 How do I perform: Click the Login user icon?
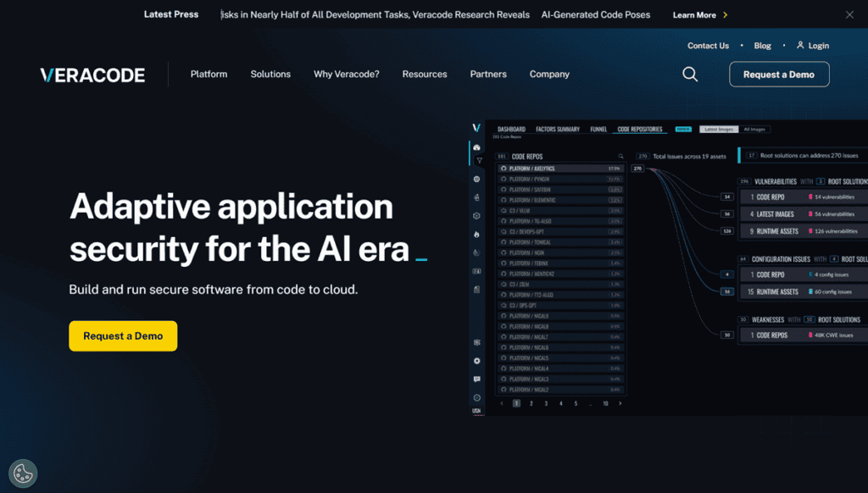pos(800,46)
